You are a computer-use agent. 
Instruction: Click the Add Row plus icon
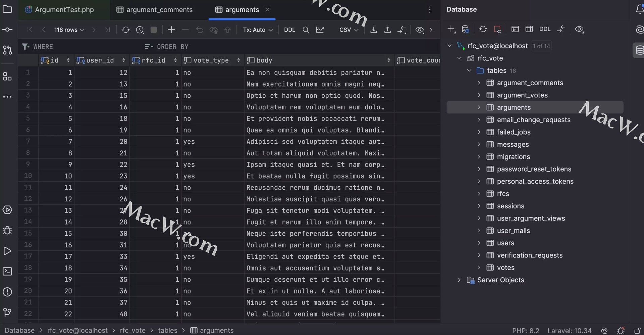171,30
